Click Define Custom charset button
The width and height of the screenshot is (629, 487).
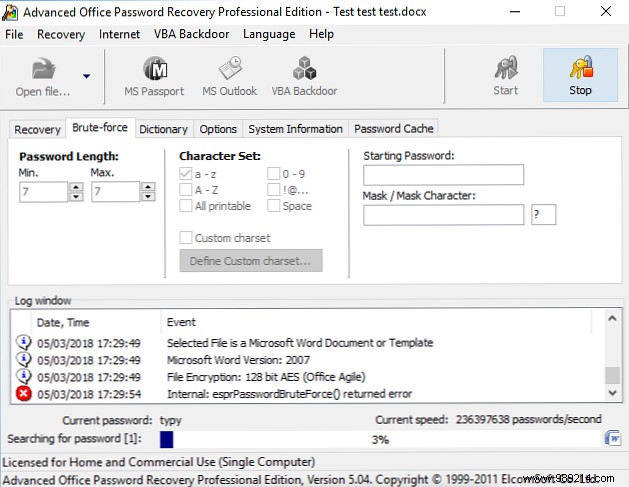coord(251,261)
